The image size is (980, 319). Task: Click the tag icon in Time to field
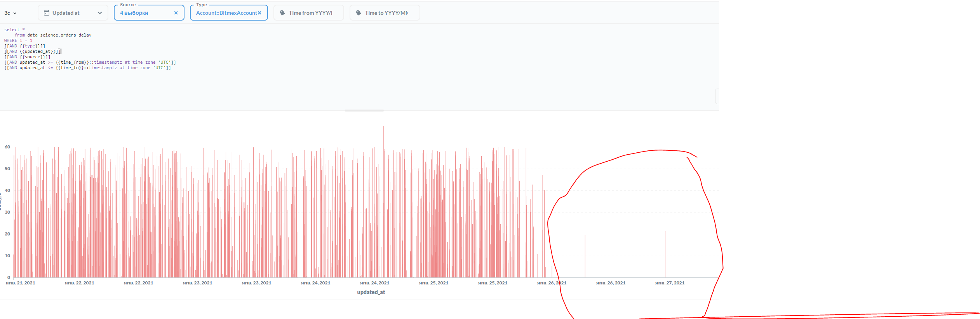coord(359,13)
